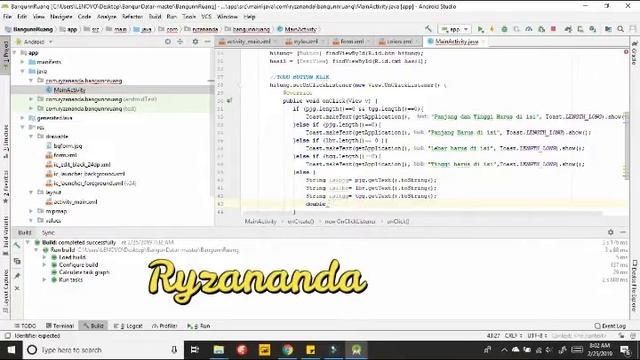This screenshot has height=360, width=640.
Task: Click onClick() breadcrumb below editor
Action: [x=398, y=221]
